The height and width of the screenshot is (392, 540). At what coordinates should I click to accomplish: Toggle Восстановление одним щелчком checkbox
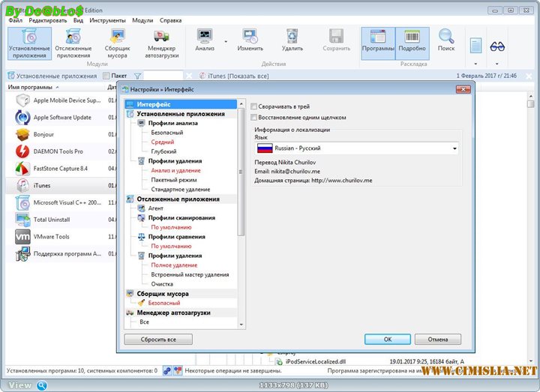(x=254, y=118)
